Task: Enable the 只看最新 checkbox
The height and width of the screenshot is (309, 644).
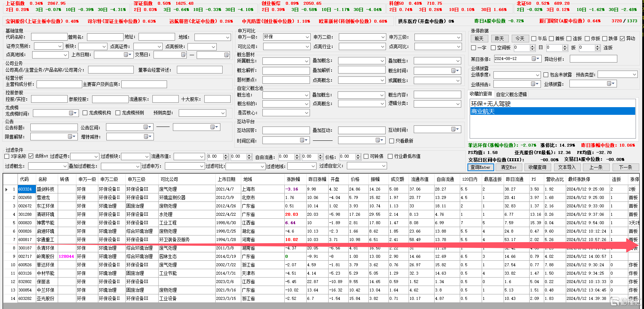Action: coord(391,141)
